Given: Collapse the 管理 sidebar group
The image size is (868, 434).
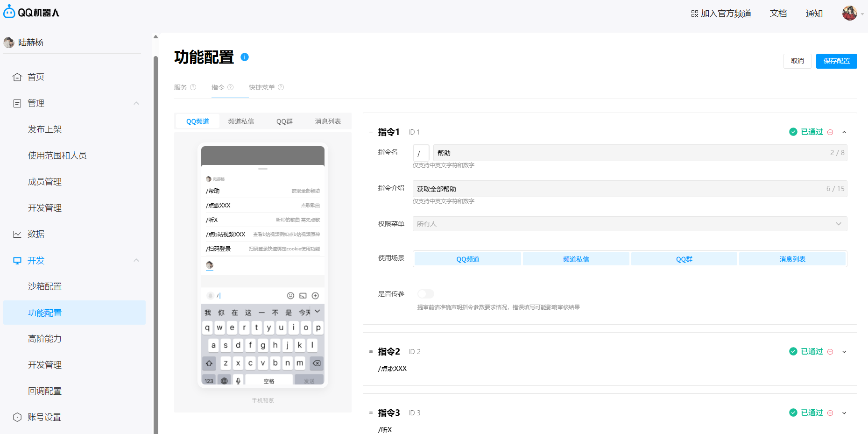Looking at the screenshot, I should (x=136, y=103).
